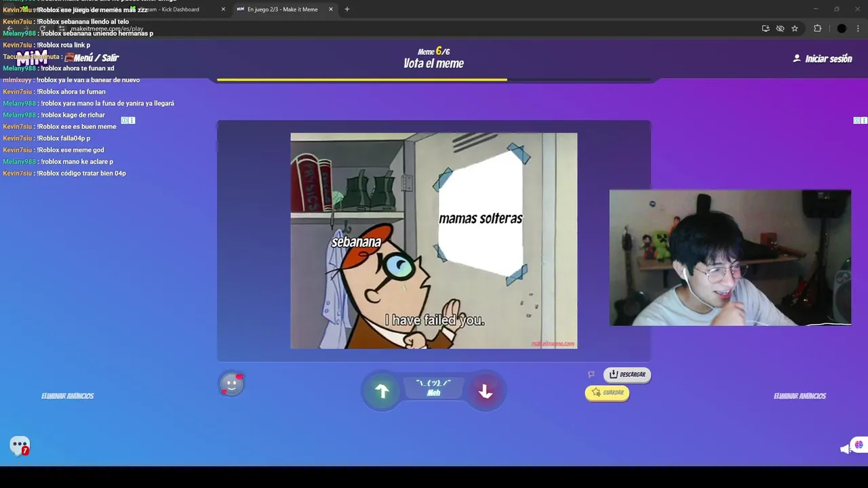Open the browser extensions puzzle icon
This screenshot has height=488, width=868.
pyautogui.click(x=817, y=28)
